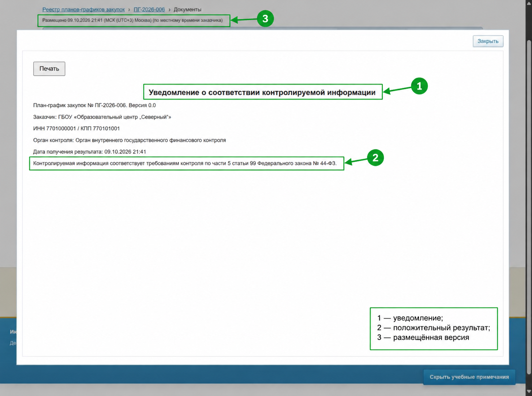Screen dimensions: 532x396
Task: Click the highlighted control result text about статьи 99
Action: coord(185,163)
